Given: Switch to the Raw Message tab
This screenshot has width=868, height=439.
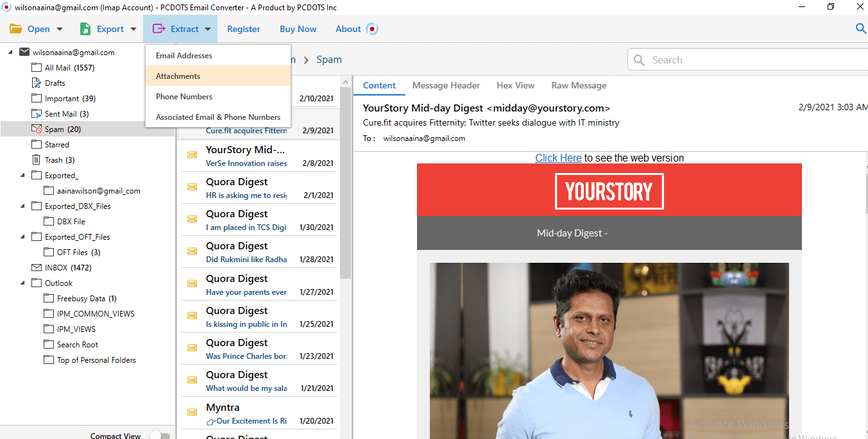Looking at the screenshot, I should click(579, 85).
